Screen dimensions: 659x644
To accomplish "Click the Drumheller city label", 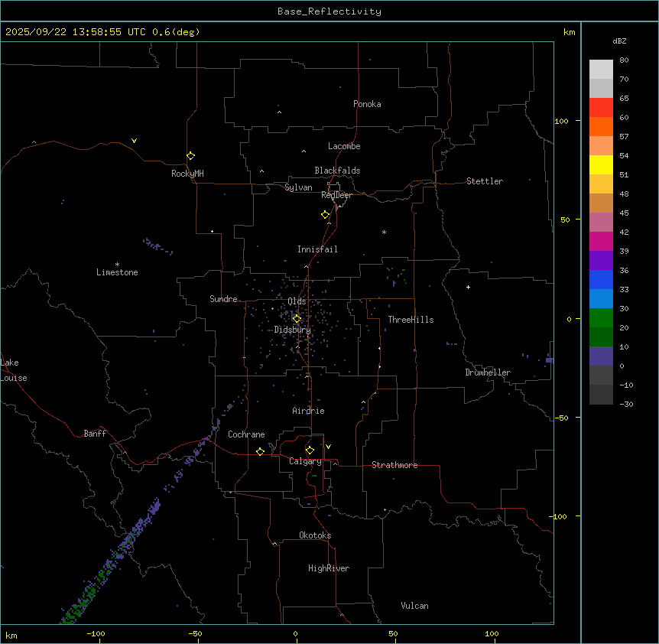I will (x=488, y=372).
